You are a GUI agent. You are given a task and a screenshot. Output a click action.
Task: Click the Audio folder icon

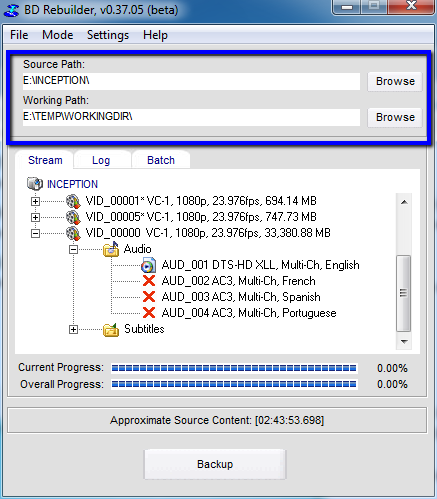111,249
